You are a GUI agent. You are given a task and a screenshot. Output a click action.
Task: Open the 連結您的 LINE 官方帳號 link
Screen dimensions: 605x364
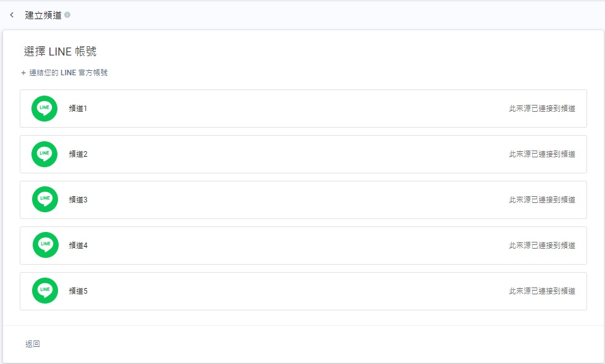tap(69, 73)
